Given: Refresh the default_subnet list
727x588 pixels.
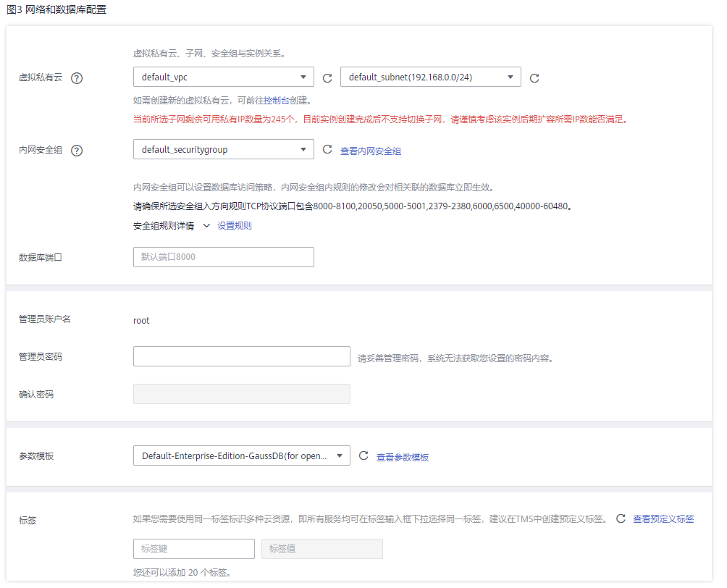Looking at the screenshot, I should pyautogui.click(x=534, y=78).
